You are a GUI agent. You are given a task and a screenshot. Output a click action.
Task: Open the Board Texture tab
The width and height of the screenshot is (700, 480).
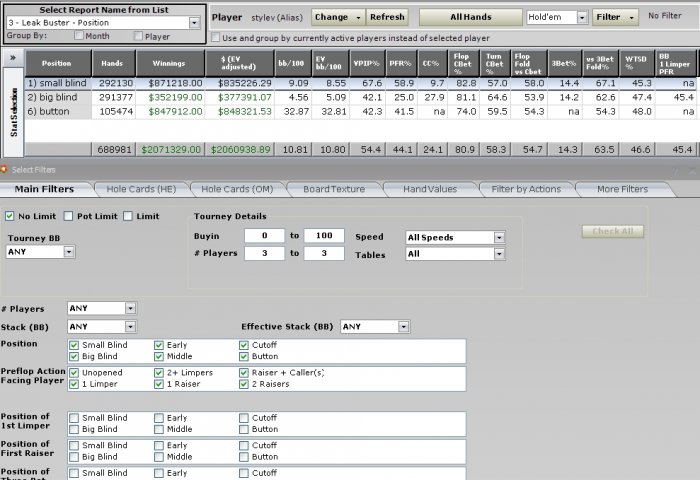334,189
